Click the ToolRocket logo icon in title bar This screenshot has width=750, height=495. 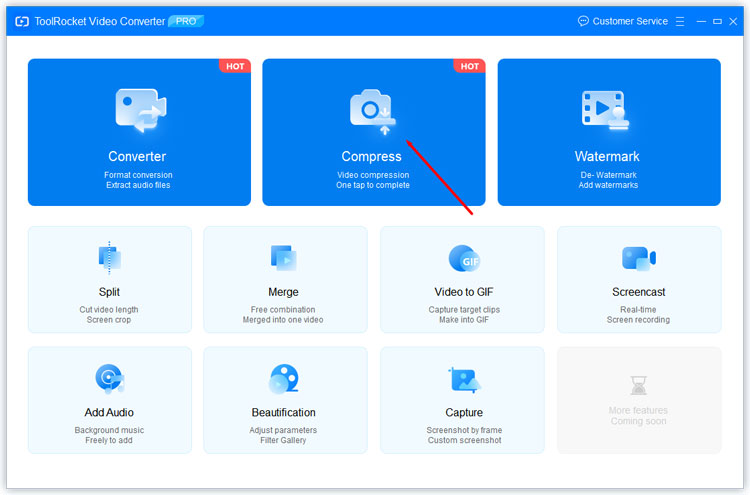(x=22, y=22)
